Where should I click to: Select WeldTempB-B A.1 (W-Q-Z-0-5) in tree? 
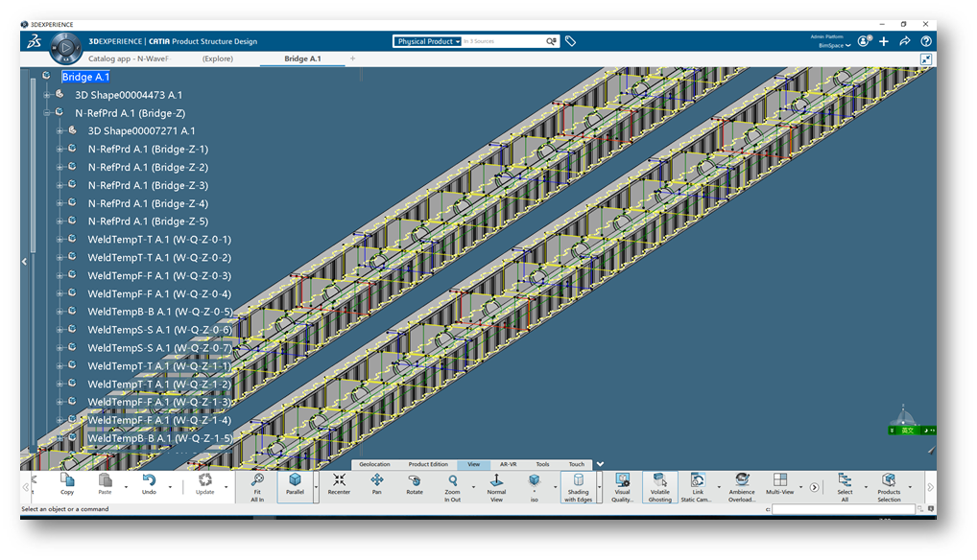tap(159, 312)
